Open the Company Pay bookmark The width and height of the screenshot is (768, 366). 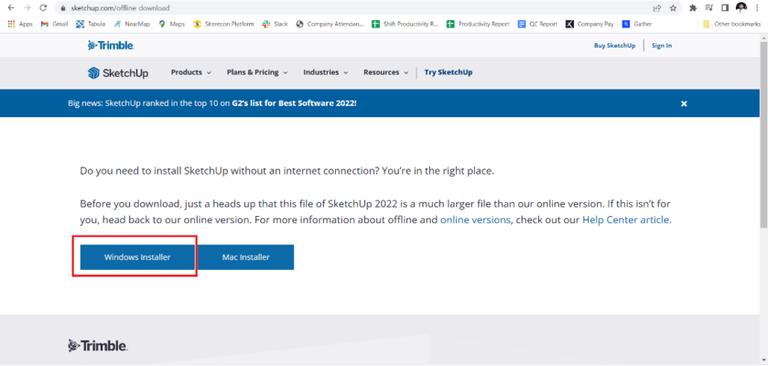590,24
